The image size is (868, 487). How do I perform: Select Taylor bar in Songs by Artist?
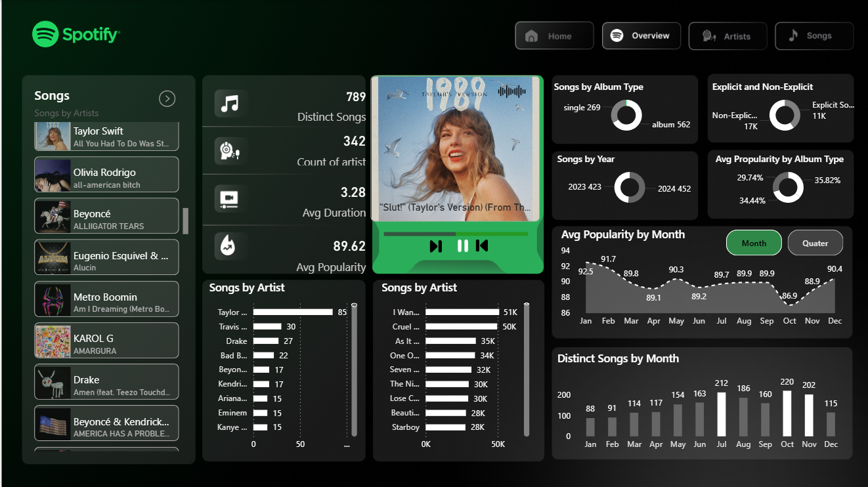tap(293, 312)
